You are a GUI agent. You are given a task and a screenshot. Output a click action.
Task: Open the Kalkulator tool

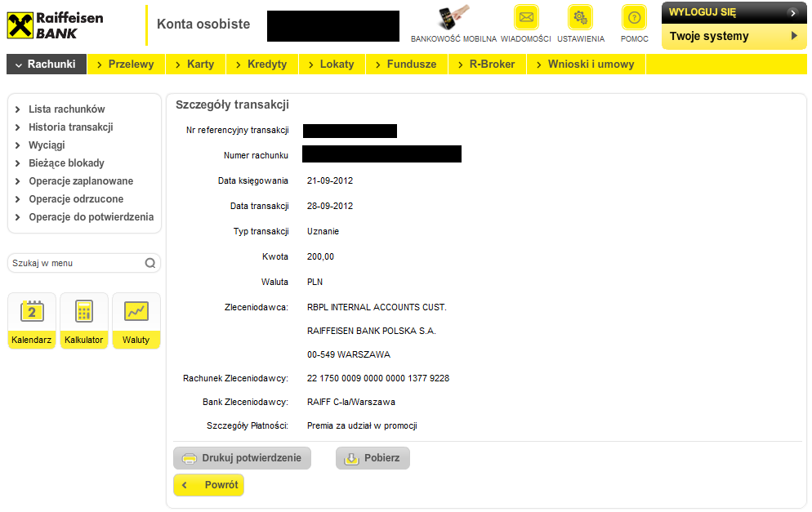click(x=84, y=320)
